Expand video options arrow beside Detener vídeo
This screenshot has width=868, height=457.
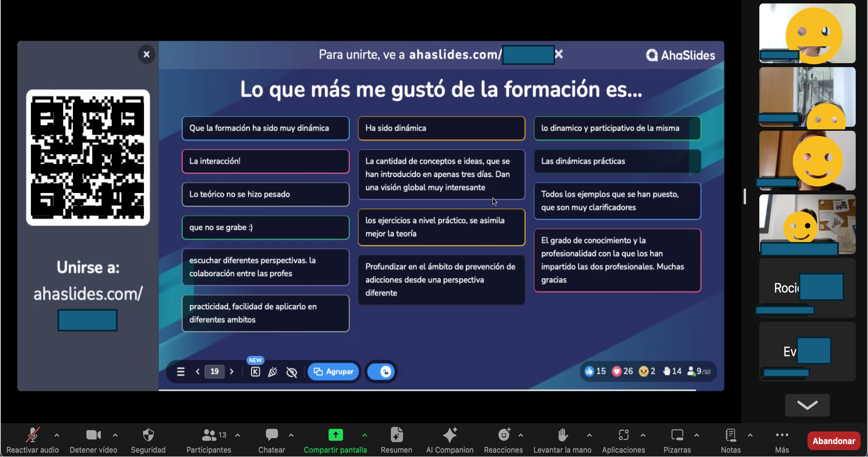coord(115,435)
